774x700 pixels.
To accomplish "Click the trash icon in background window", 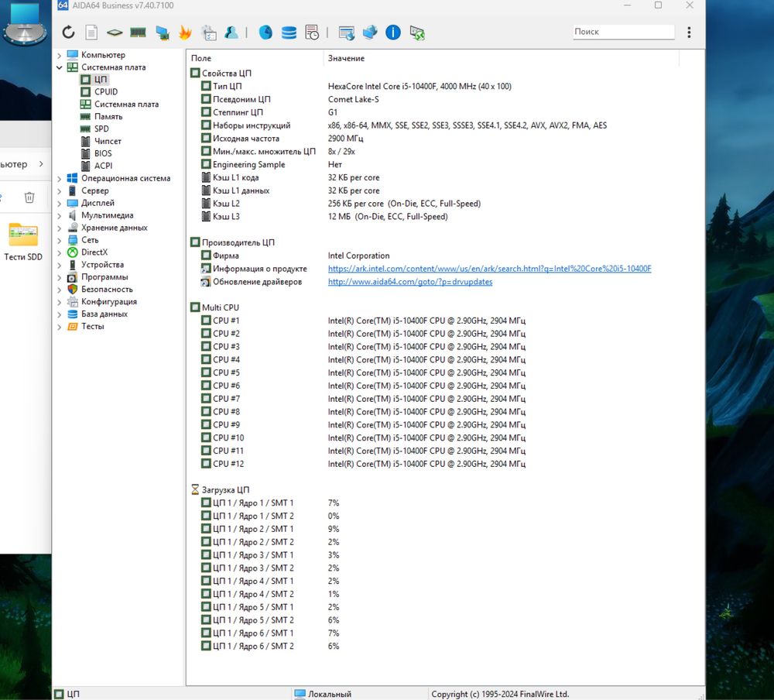I will point(29,197).
